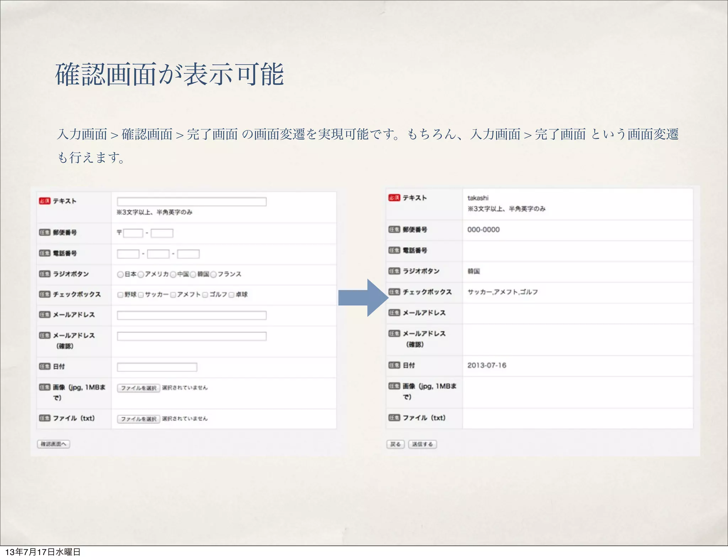
Task: Click the last phone number box
Action: coord(188,254)
